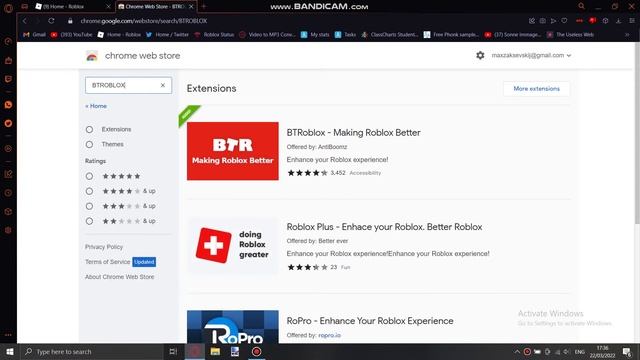
Task: Select the Extensions radio filter
Action: (89, 129)
